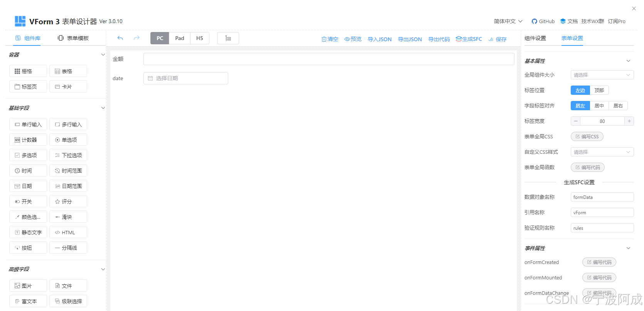The image size is (644, 311).
Task: Add a 时间范围 field
Action: (68, 170)
